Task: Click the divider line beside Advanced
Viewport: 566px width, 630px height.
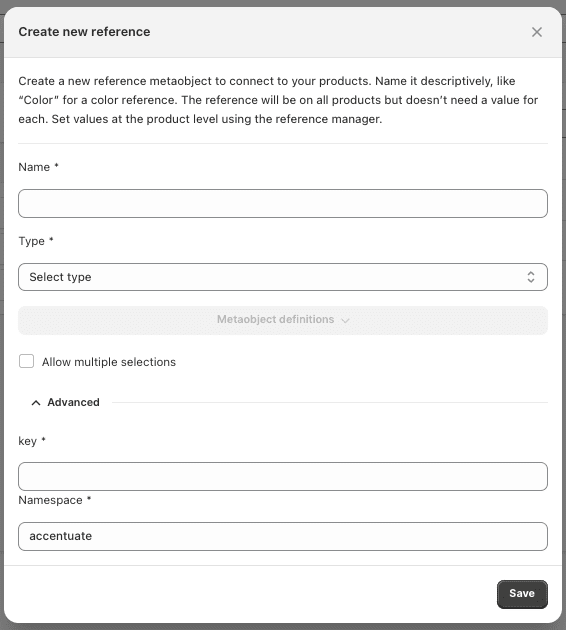Action: 330,402
